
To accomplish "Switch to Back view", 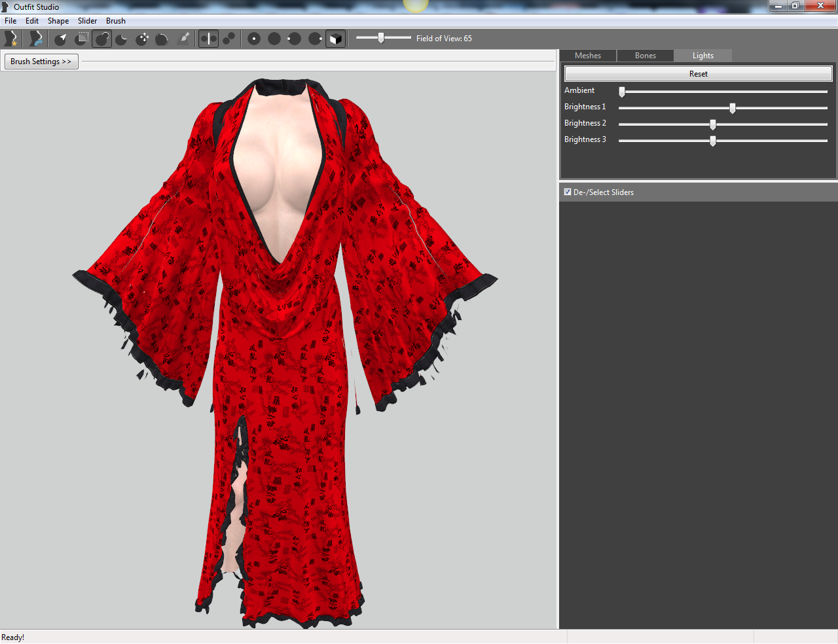I will coord(274,39).
